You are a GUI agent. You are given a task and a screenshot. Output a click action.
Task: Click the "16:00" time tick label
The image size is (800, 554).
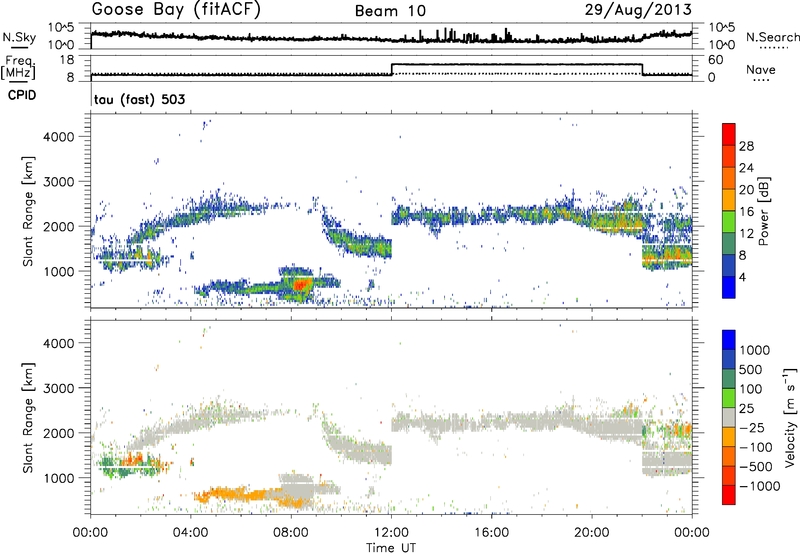[x=491, y=533]
